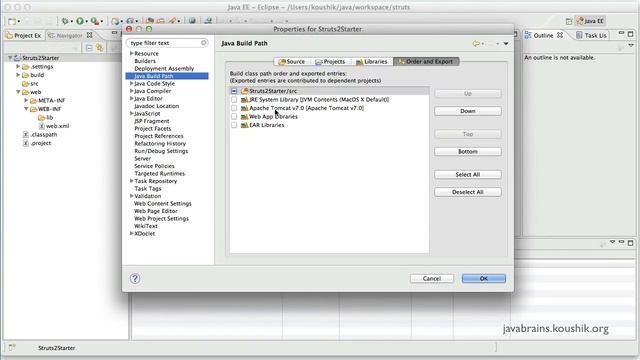Click the Open Perspective icon beside Java EE
The image size is (640, 360).
[569, 21]
